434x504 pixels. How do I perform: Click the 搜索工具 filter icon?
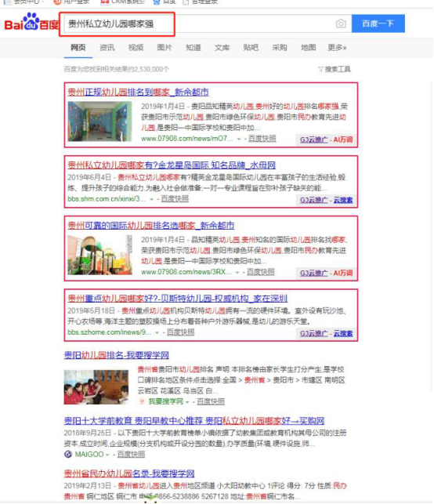point(320,69)
